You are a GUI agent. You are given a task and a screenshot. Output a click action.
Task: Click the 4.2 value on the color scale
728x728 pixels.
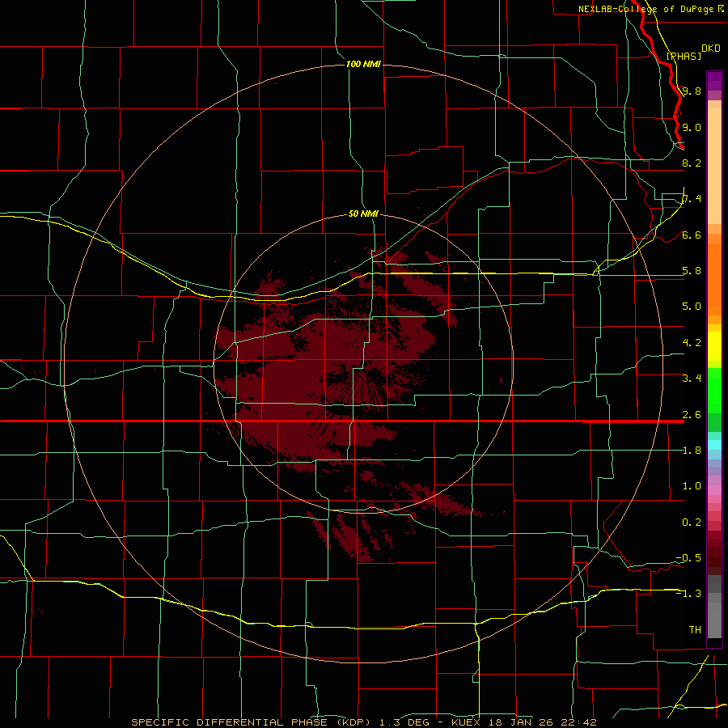coord(692,343)
